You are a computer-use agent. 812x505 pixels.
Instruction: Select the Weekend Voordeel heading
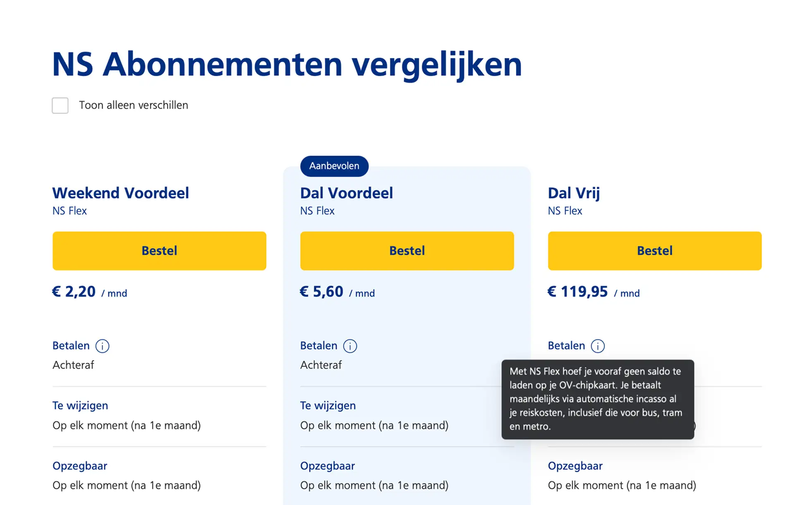click(120, 193)
